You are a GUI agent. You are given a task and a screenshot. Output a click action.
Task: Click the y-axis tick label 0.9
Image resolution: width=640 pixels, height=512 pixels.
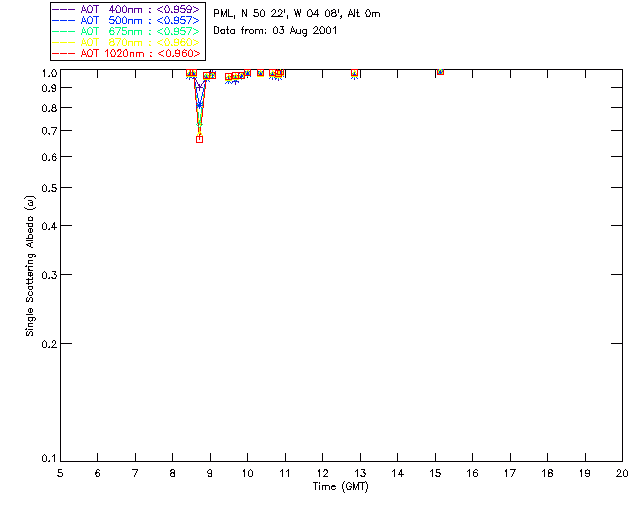(x=49, y=88)
